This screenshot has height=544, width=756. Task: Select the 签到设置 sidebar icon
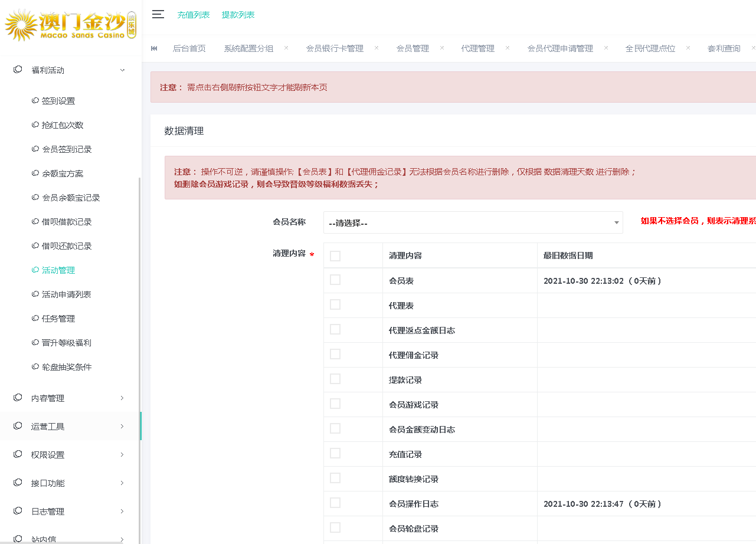pyautogui.click(x=36, y=100)
